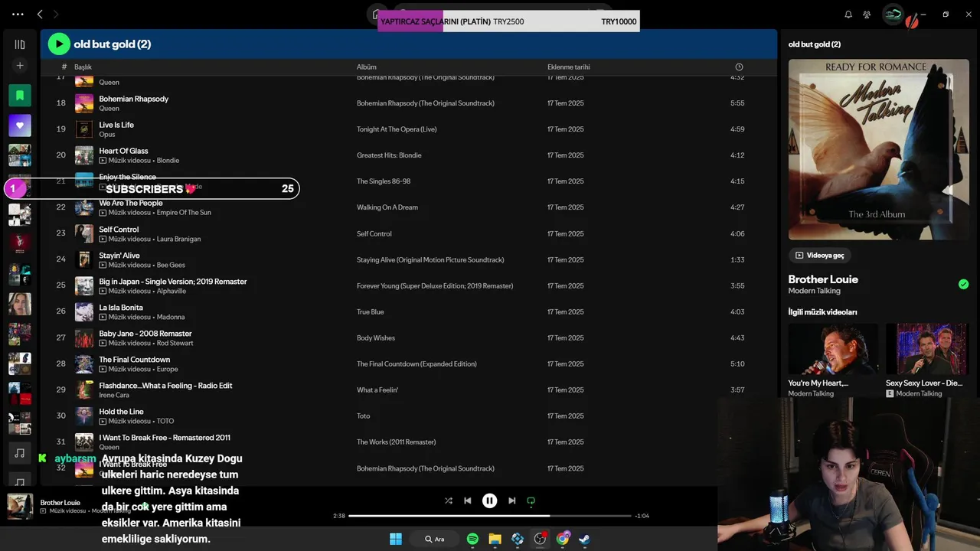
Task: Select Live Is Life song title
Action: [116, 125]
